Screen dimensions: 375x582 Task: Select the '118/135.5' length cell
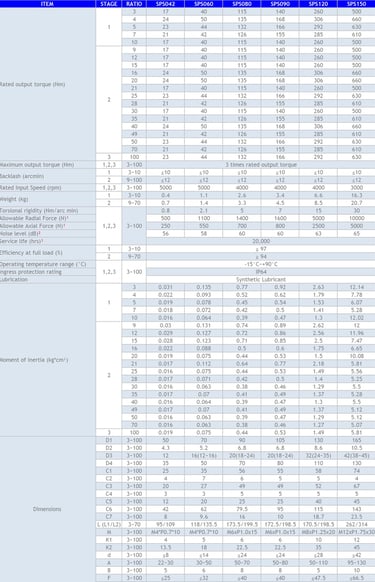pyautogui.click(x=204, y=524)
